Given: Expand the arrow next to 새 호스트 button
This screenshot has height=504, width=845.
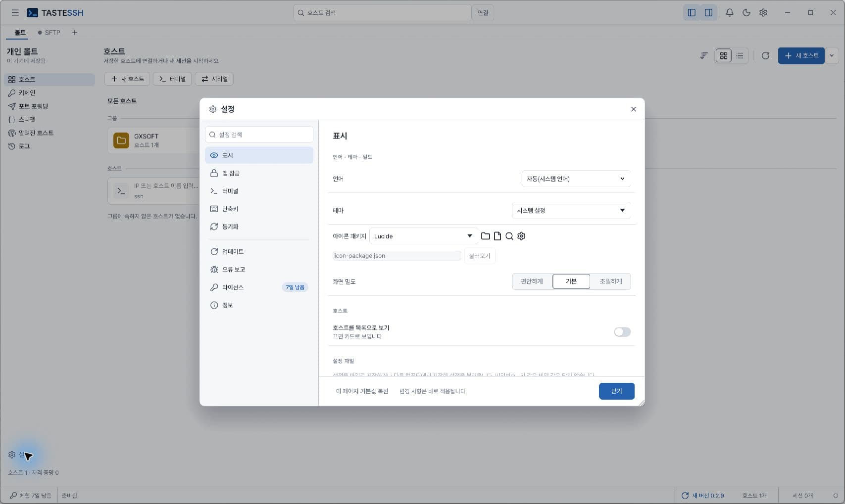Looking at the screenshot, I should (x=832, y=55).
